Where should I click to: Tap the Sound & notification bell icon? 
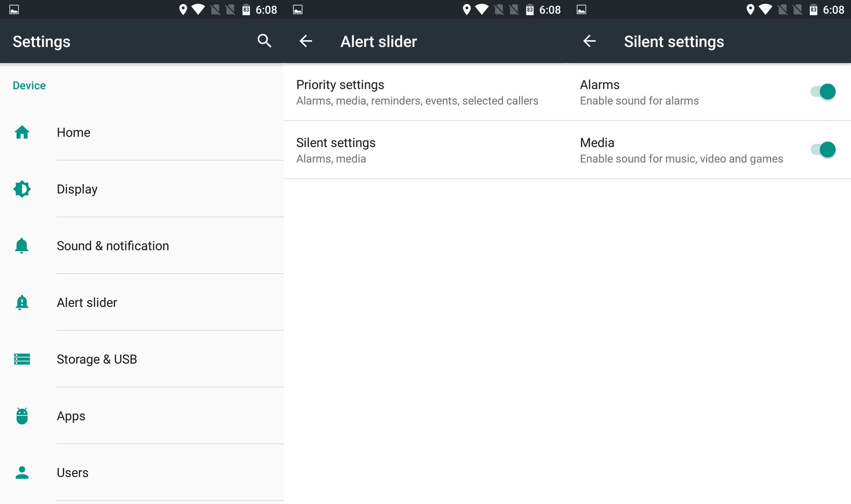pos(22,246)
